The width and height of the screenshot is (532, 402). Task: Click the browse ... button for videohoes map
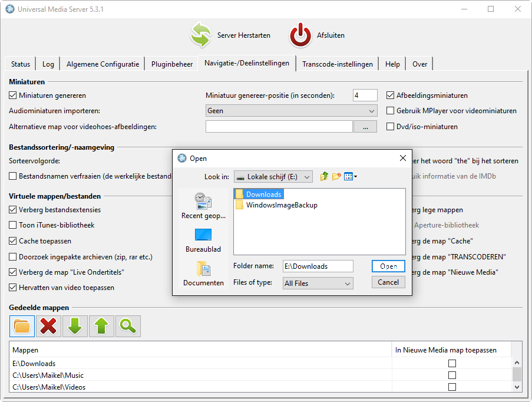(x=365, y=127)
